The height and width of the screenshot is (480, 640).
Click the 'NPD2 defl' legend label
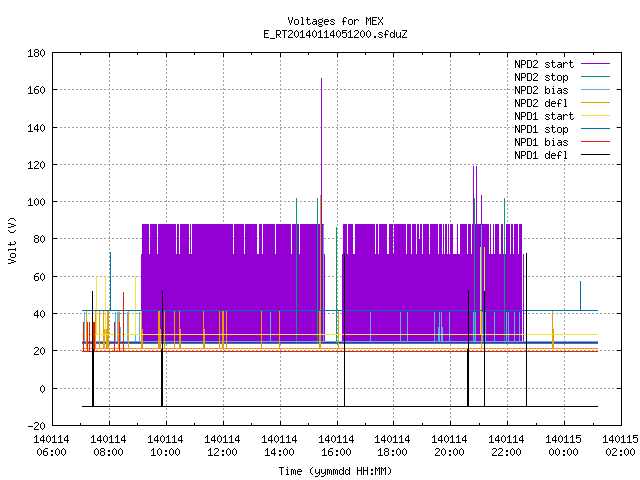click(x=541, y=103)
